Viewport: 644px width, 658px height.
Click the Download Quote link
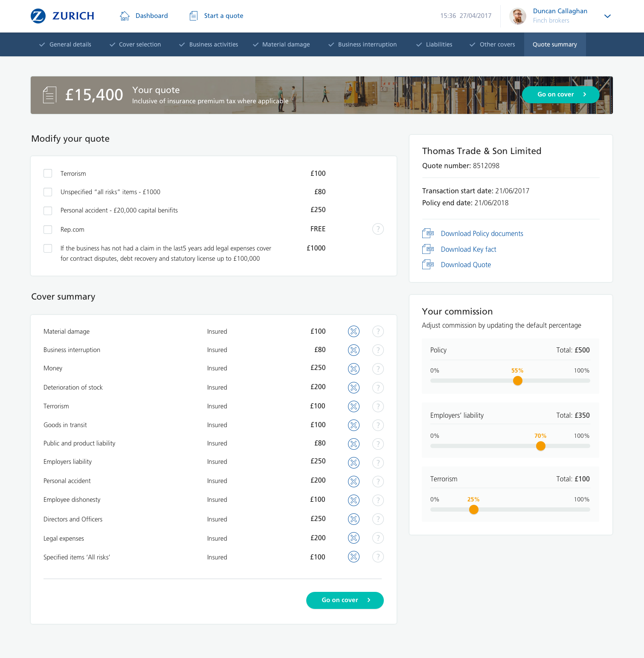(457, 265)
